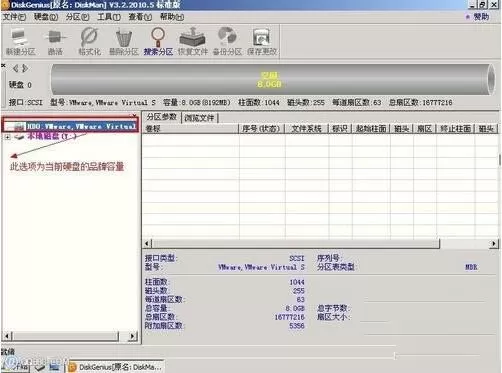Switch to the 分区参数 tab

[162, 117]
